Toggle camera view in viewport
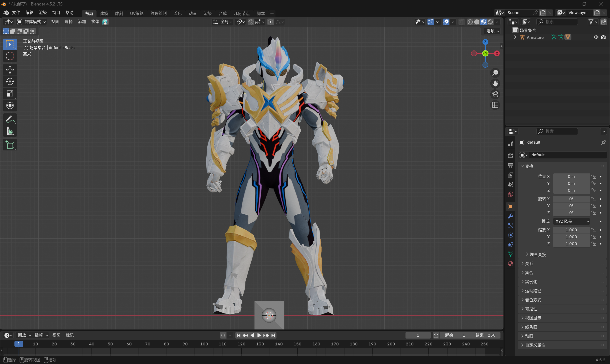 pyautogui.click(x=495, y=94)
